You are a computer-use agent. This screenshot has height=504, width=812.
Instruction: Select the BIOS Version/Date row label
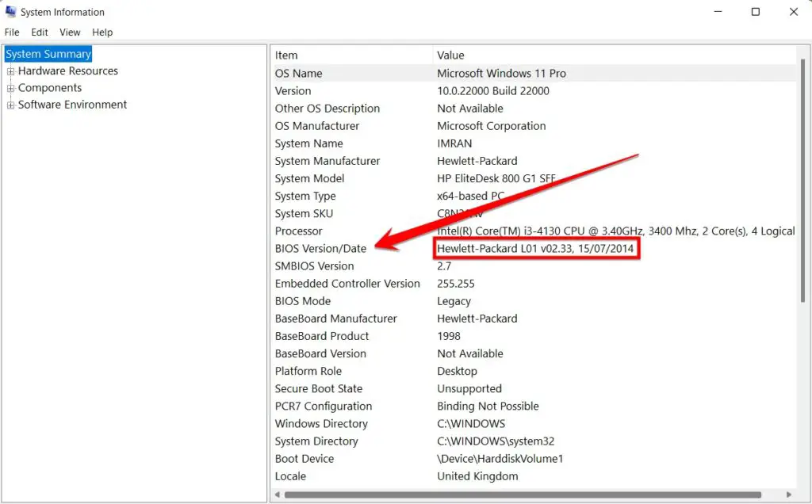coord(320,249)
